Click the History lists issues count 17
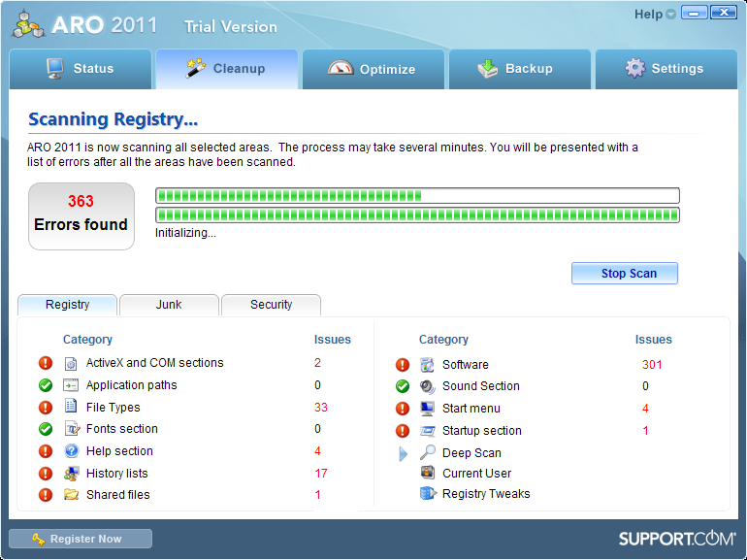 click(320, 474)
